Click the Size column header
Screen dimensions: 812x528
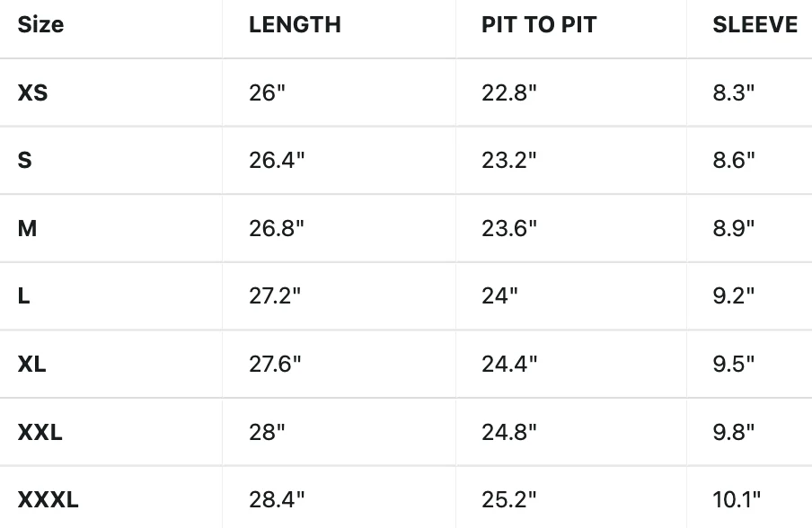tap(40, 24)
